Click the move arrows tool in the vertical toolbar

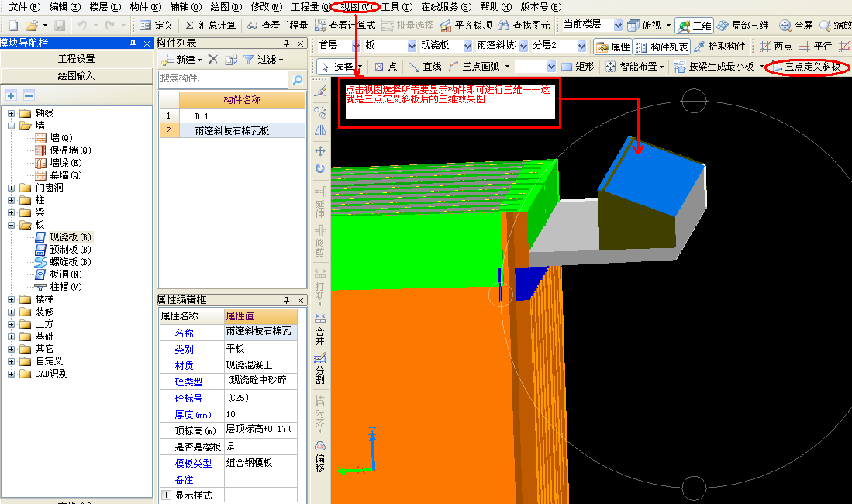[x=320, y=150]
